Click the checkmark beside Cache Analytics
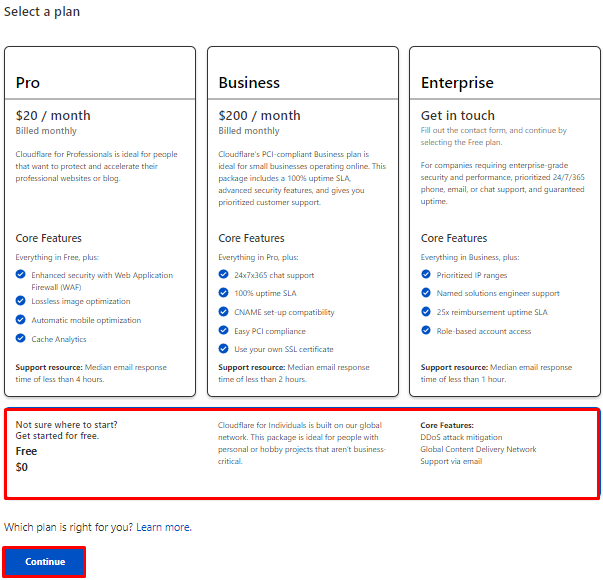Image resolution: width=603 pixels, height=580 pixels. [21, 338]
